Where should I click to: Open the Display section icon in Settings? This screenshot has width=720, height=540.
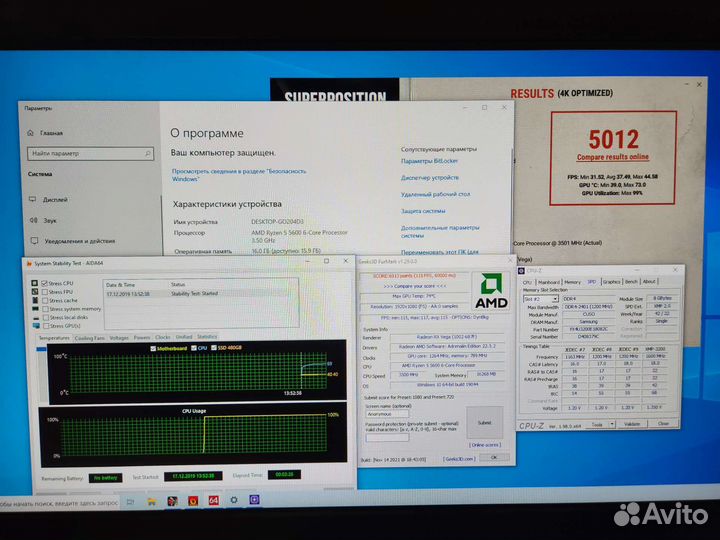(32, 199)
